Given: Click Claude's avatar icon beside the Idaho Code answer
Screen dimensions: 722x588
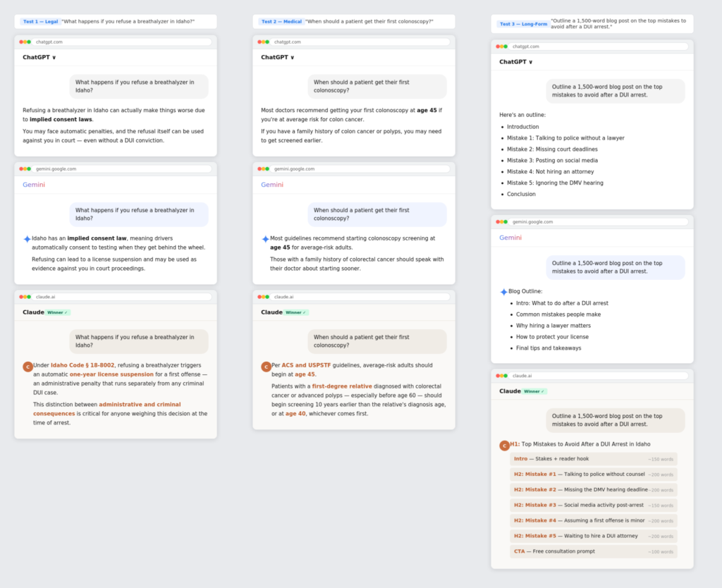Looking at the screenshot, I should click(27, 367).
